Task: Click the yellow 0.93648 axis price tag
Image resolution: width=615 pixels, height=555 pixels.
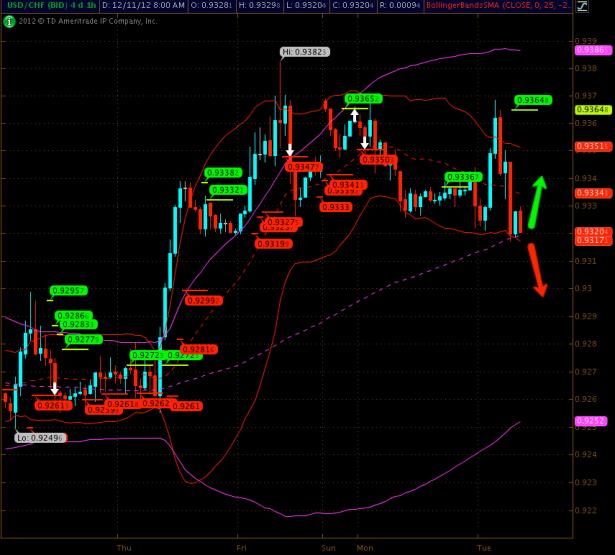Action: pos(593,109)
